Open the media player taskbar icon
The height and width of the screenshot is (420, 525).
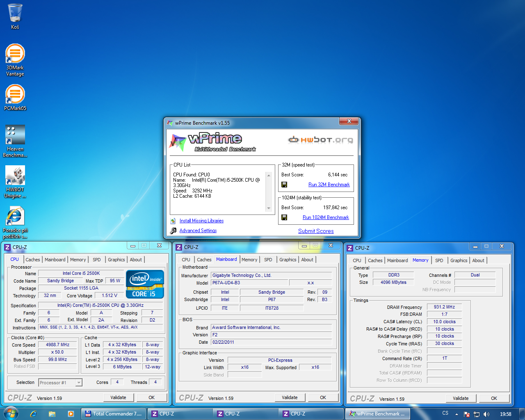71,414
